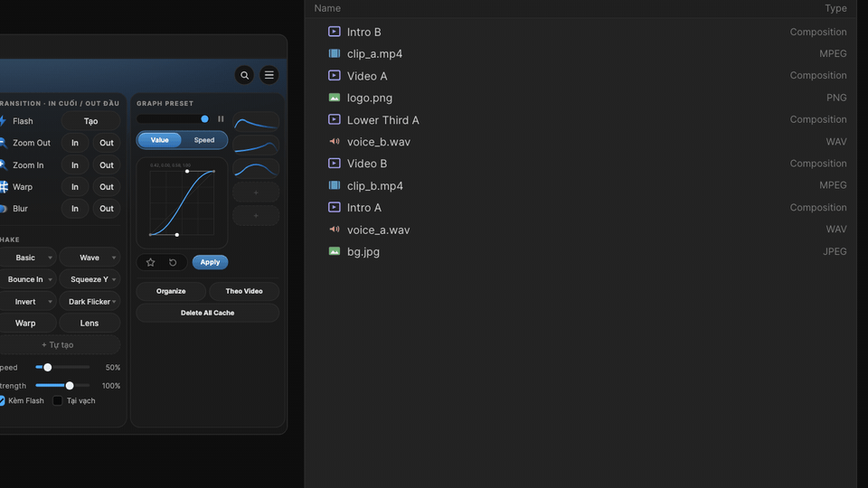Add preset in the second empty plus slot
This screenshot has width=868, height=488.
tap(256, 216)
